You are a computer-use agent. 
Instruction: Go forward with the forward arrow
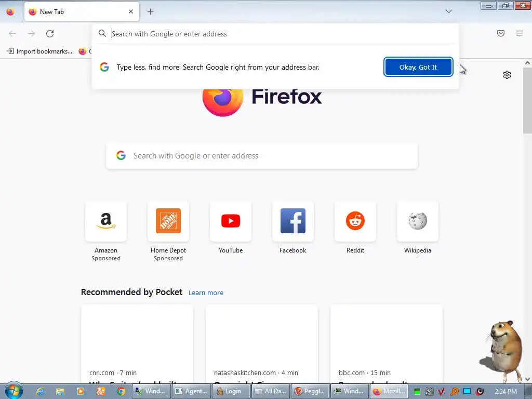click(x=31, y=34)
